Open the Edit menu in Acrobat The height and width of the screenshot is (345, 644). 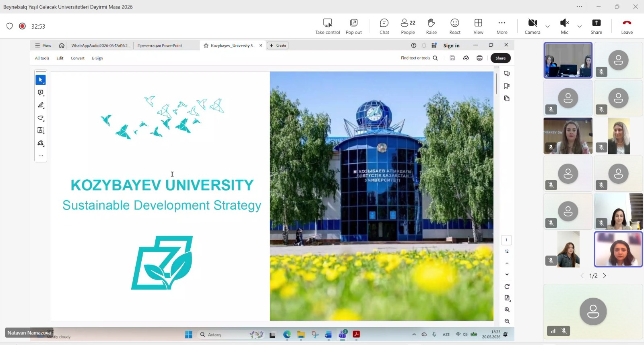(60, 58)
